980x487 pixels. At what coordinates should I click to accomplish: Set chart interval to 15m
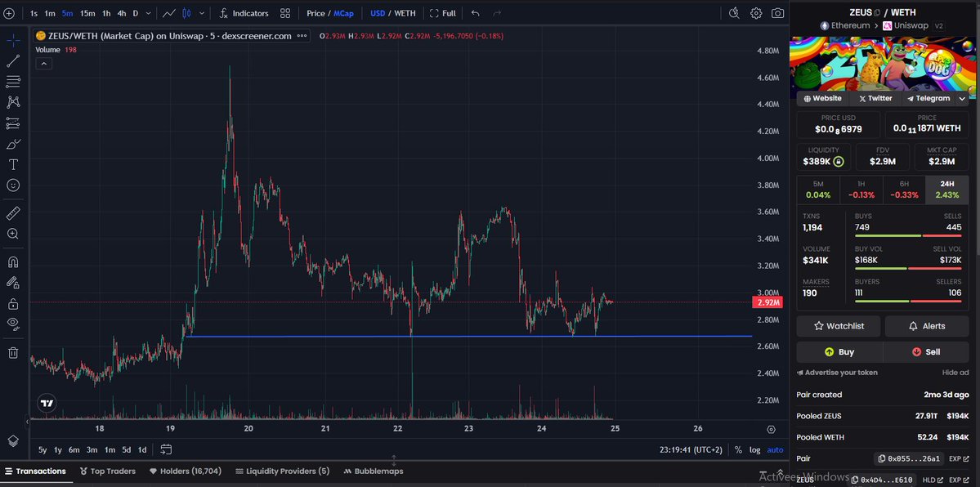click(x=87, y=13)
